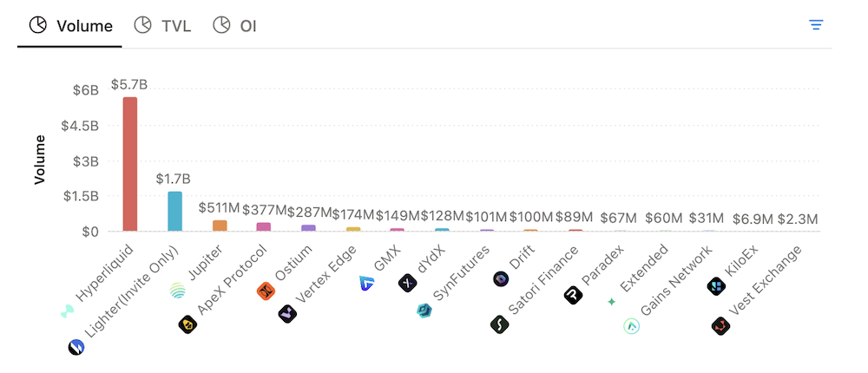Screen dimensions: 868x373
Task: Click the orange Jupiter volume bar
Action: click(220, 226)
